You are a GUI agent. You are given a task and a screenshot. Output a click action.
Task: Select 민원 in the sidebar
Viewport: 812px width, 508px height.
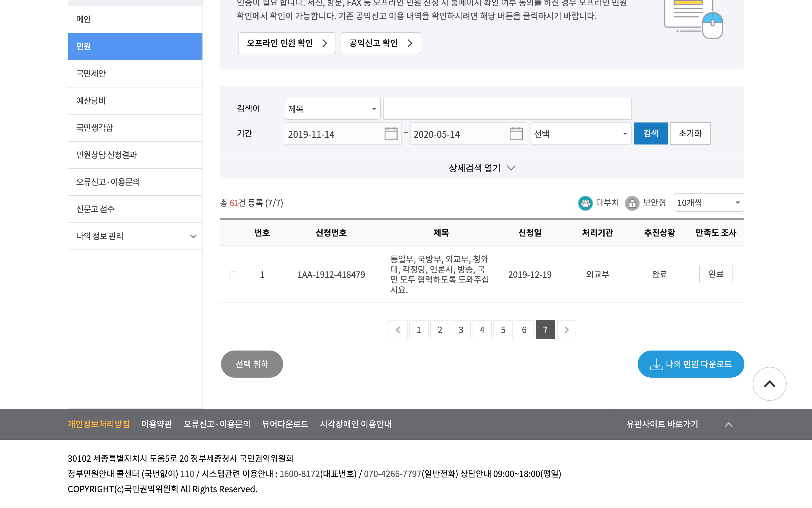click(135, 46)
